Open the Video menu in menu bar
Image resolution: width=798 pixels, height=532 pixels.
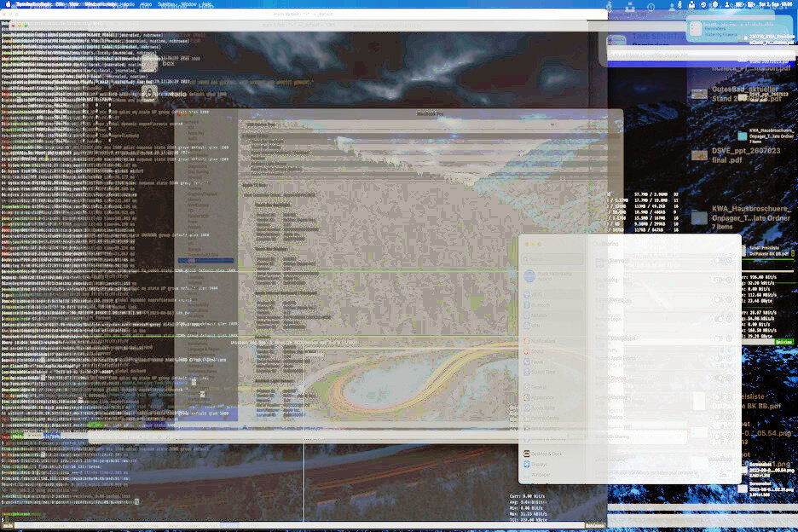(146, 4)
